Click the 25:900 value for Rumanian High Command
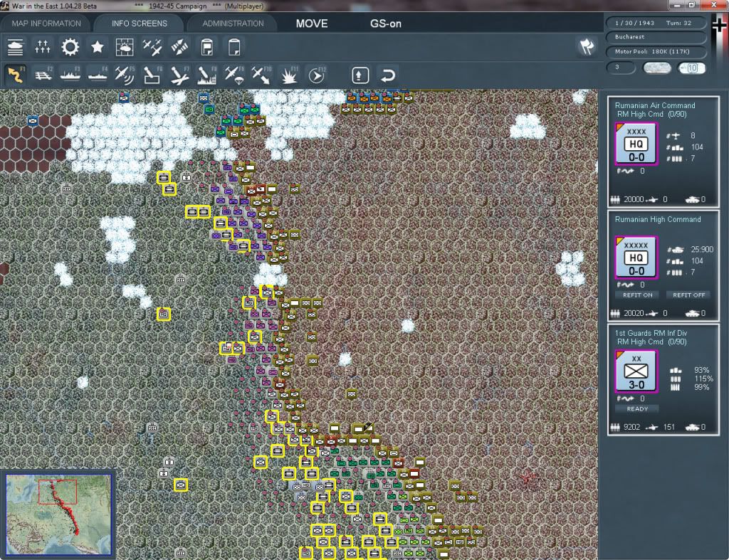This screenshot has width=729, height=560. pyautogui.click(x=702, y=250)
